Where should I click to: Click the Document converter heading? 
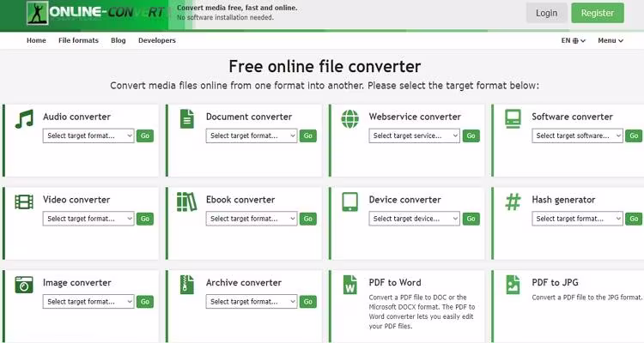(249, 117)
